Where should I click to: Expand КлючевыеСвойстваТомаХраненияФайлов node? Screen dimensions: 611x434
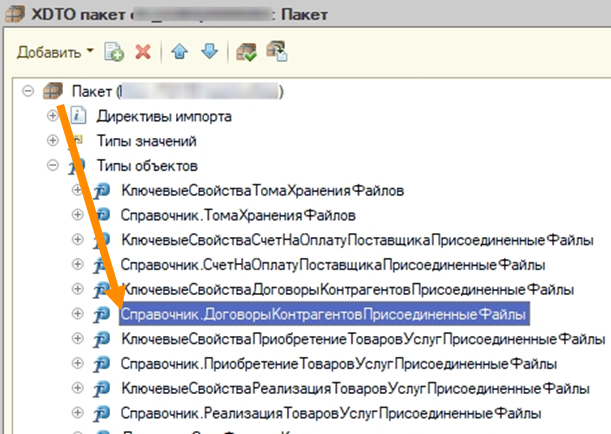[x=78, y=190]
